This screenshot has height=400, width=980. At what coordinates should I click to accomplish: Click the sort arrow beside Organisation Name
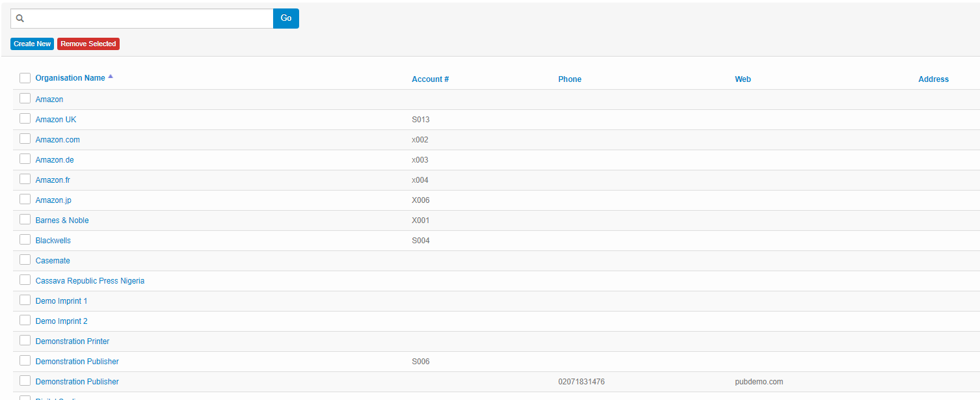pyautogui.click(x=111, y=77)
